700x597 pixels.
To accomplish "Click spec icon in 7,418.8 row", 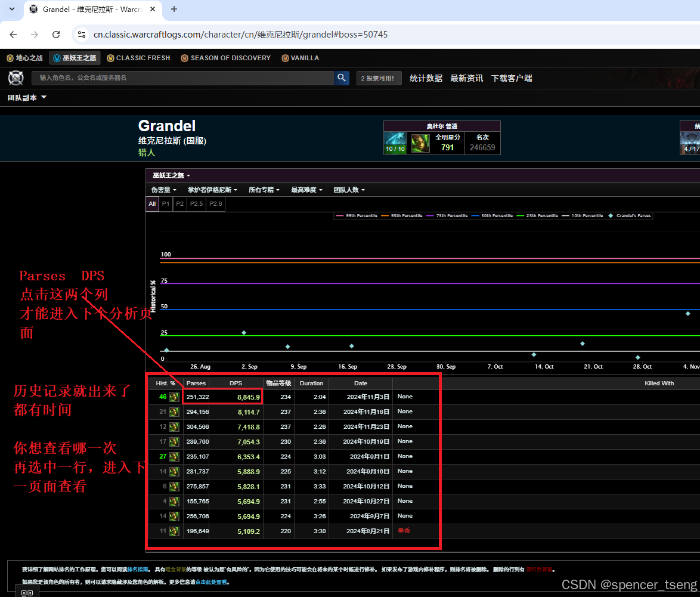I will 174,427.
